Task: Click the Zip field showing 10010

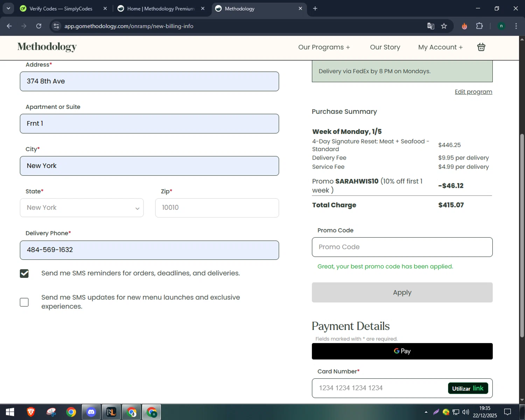Action: point(217,208)
